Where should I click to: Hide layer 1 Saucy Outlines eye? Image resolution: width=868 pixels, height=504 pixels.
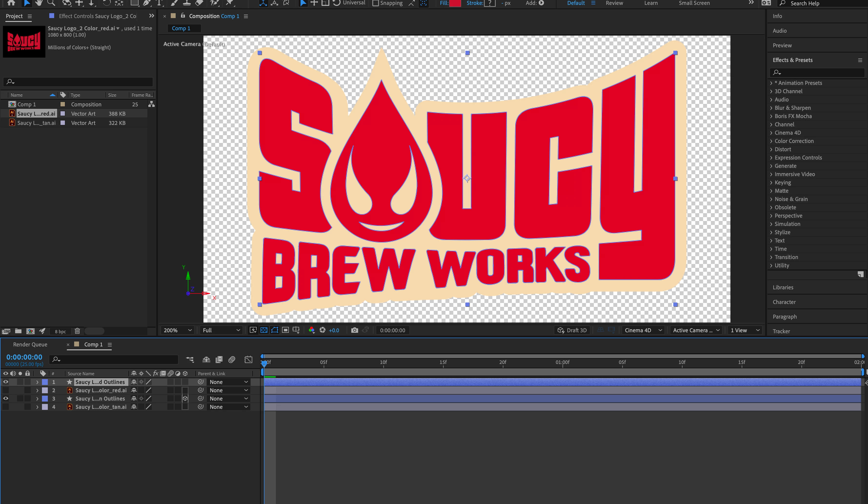point(6,382)
